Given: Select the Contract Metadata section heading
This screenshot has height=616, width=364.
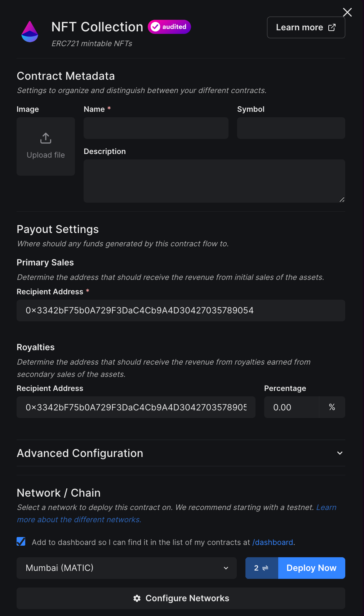Looking at the screenshot, I should (x=66, y=76).
